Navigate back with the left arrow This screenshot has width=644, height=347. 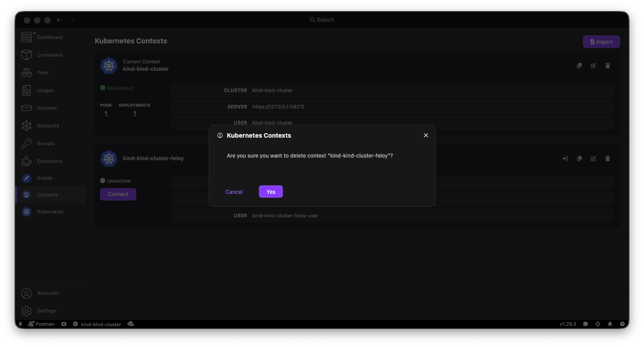(x=59, y=20)
